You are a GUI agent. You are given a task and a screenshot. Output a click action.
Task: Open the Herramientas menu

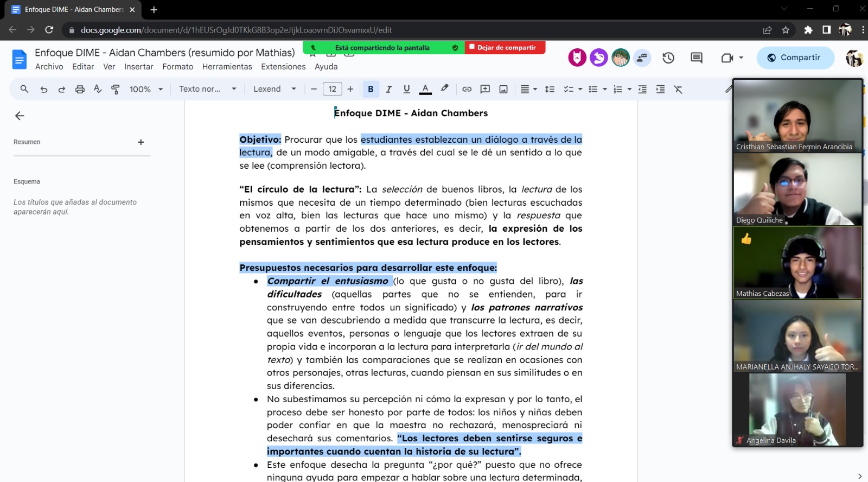point(227,67)
